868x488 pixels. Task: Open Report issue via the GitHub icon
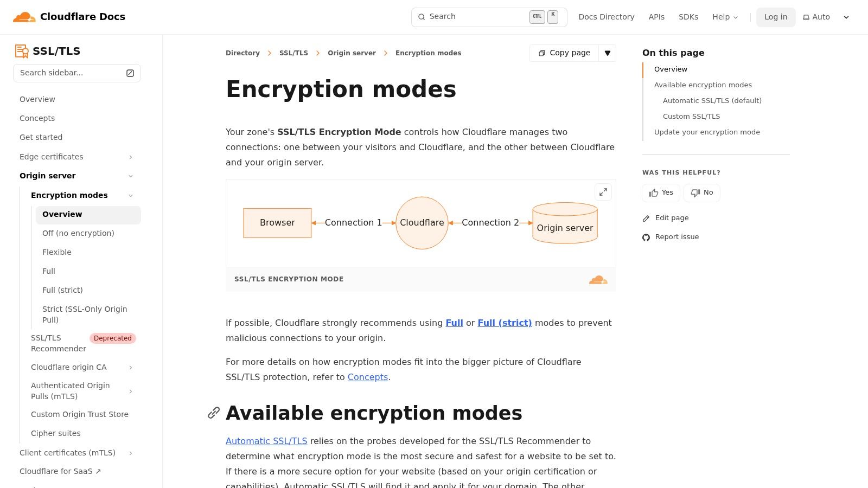tap(646, 237)
